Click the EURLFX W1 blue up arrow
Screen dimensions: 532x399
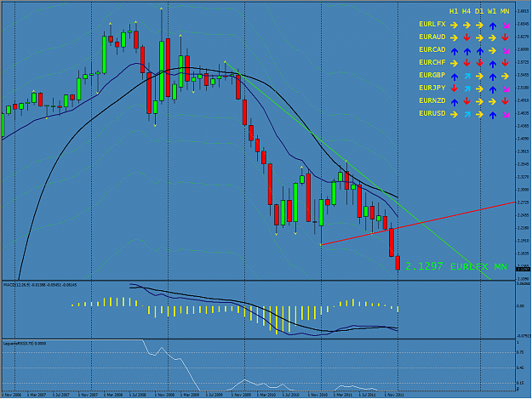tap(493, 26)
